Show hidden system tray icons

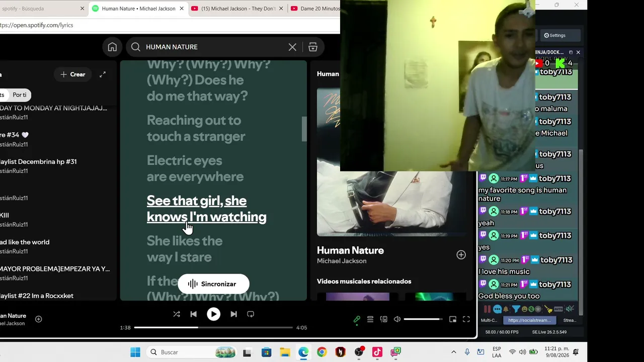click(x=453, y=352)
